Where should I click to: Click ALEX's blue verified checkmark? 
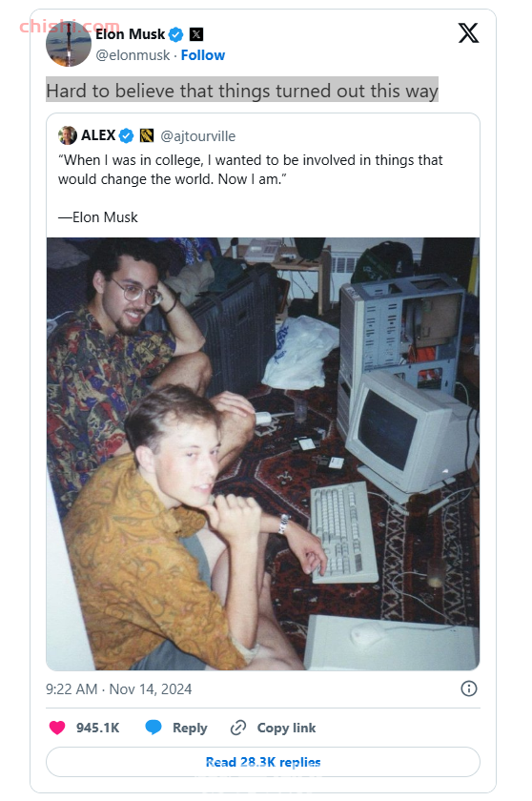(x=127, y=135)
